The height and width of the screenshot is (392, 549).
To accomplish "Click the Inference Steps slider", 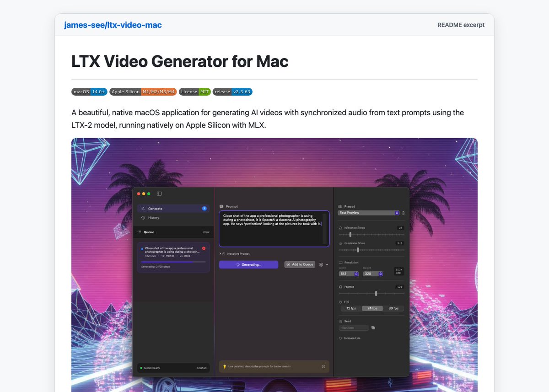I will (x=371, y=234).
